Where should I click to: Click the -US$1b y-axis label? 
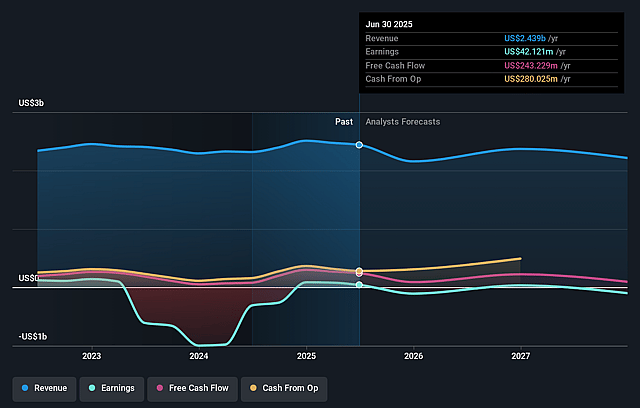(x=33, y=337)
